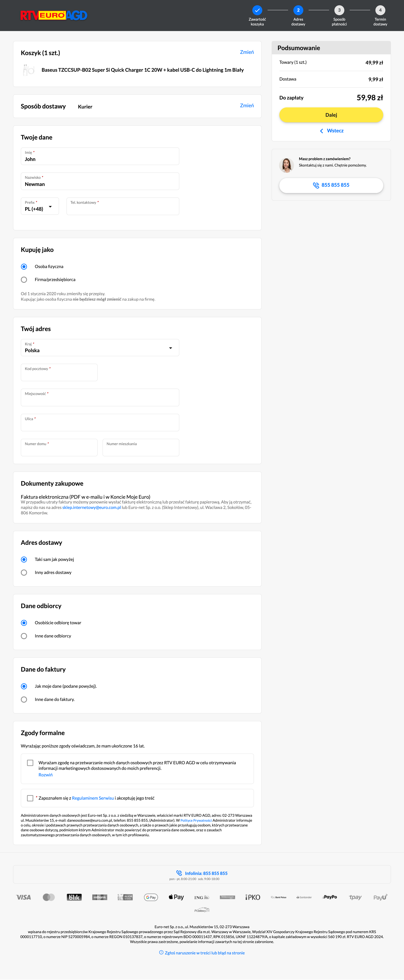Select the Firma/przedsiębiorca radio option
404x980 pixels.
pos(24,280)
